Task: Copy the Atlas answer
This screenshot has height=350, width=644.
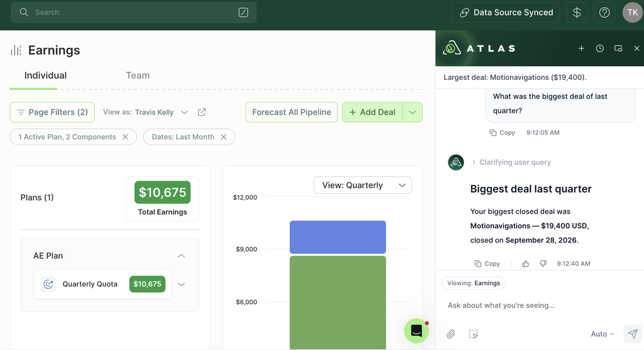Action: point(487,264)
